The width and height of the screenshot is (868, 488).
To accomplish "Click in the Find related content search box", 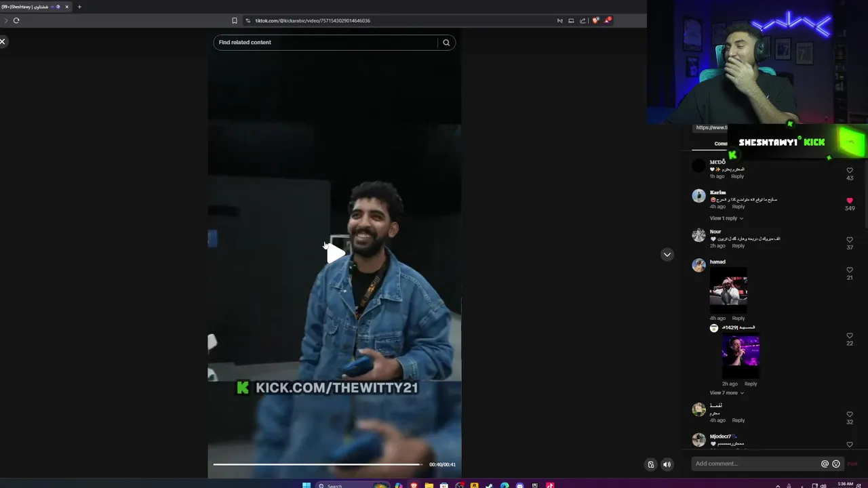I will [x=325, y=42].
